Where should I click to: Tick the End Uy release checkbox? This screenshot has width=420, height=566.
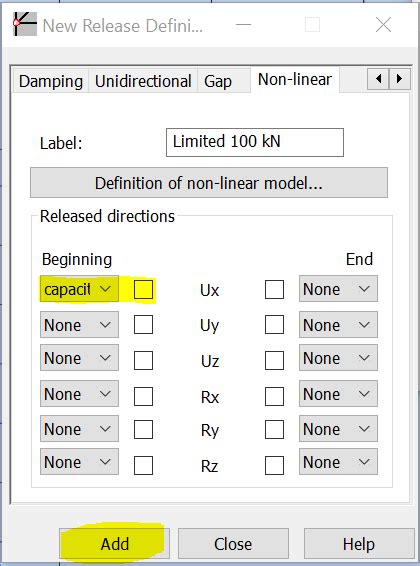(x=274, y=325)
